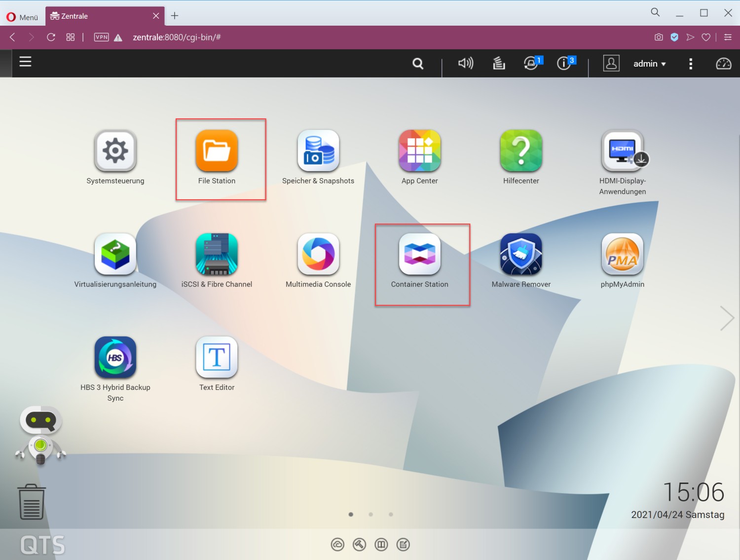Launch phpMyAdmin
The image size is (740, 560).
623,254
